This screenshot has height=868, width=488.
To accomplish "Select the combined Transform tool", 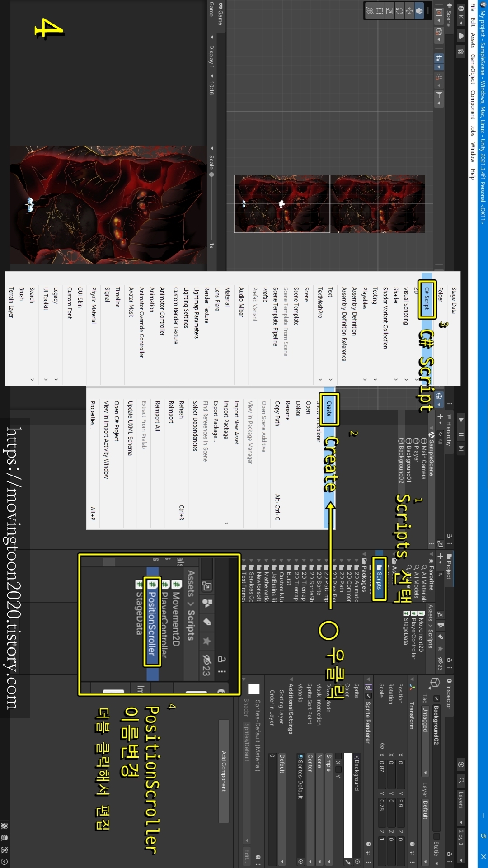I will click(x=370, y=10).
